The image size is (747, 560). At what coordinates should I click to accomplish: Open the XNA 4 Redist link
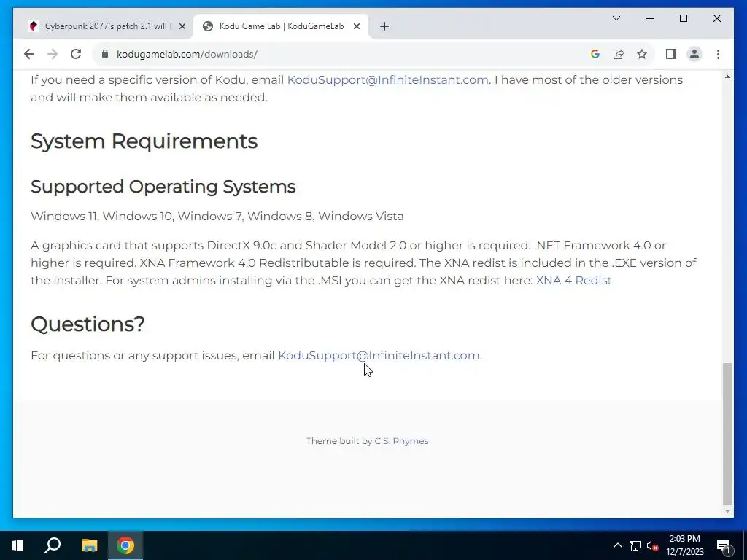click(x=573, y=281)
